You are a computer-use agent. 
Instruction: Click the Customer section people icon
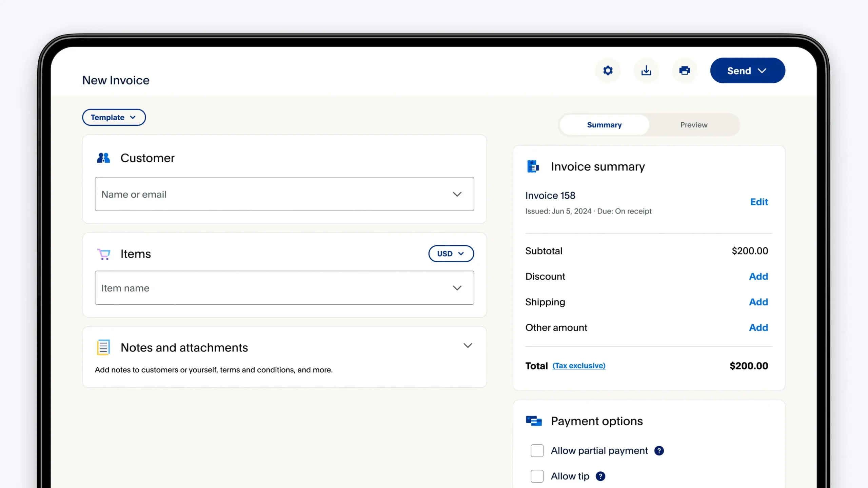click(x=103, y=158)
